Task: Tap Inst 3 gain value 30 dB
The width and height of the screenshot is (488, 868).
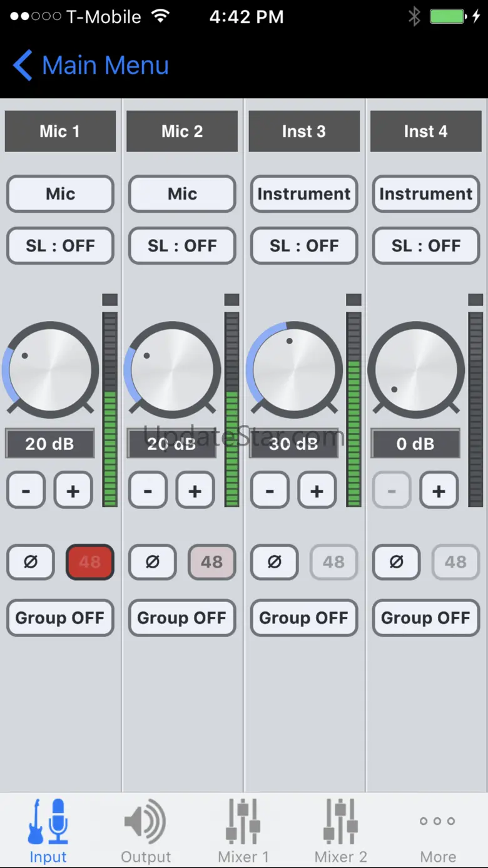Action: (293, 444)
